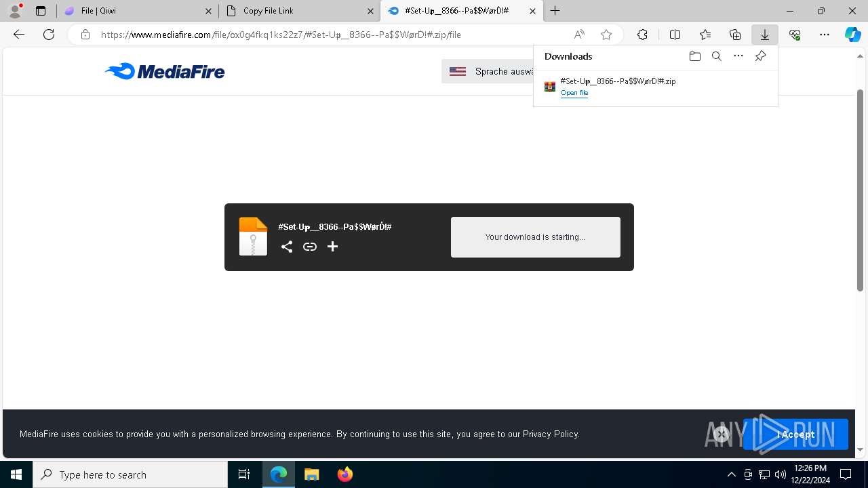Open the Windows Start menu
The height and width of the screenshot is (488, 868).
click(x=16, y=474)
